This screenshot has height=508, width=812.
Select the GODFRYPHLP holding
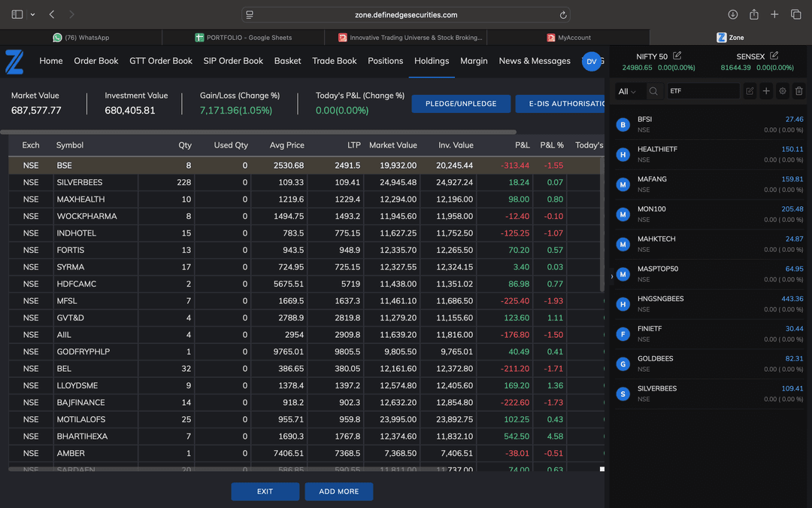(83, 351)
